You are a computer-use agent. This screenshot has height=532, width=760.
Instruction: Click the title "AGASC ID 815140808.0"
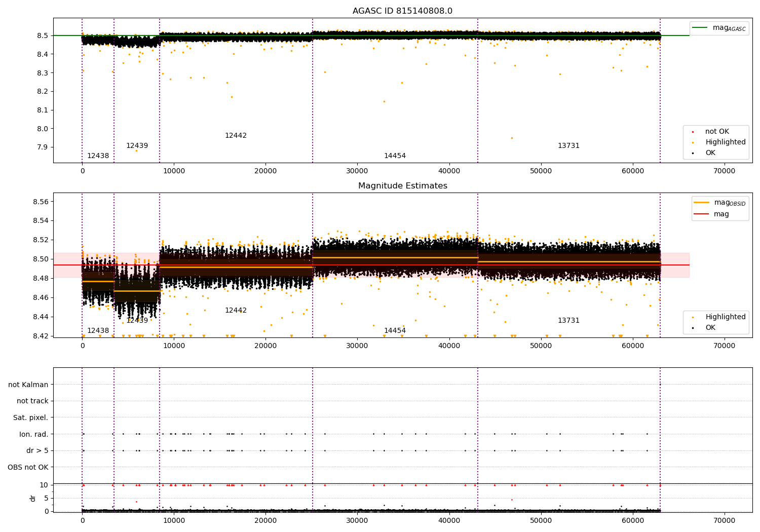coord(402,11)
